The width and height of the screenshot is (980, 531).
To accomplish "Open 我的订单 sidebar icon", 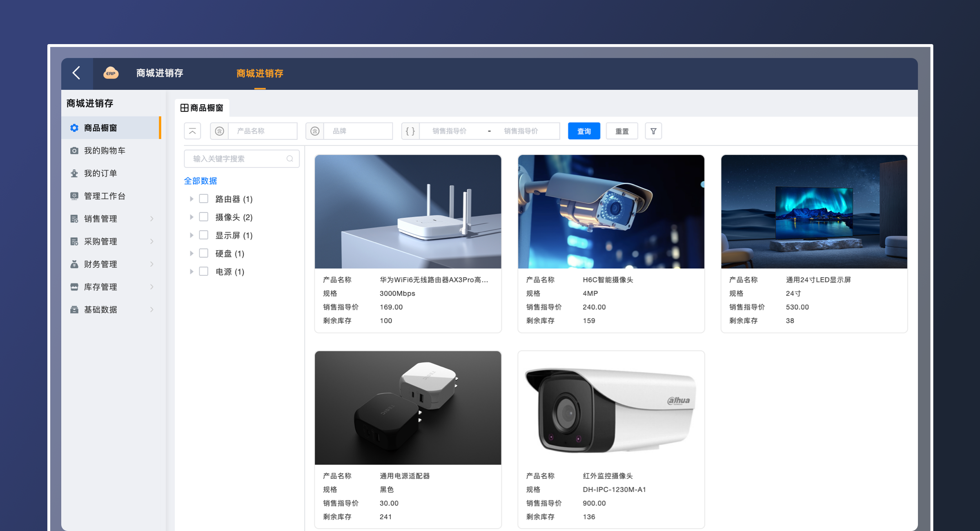I will point(74,173).
